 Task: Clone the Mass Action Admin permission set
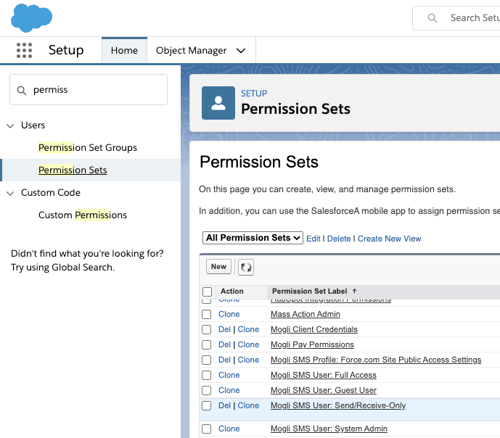pos(229,314)
